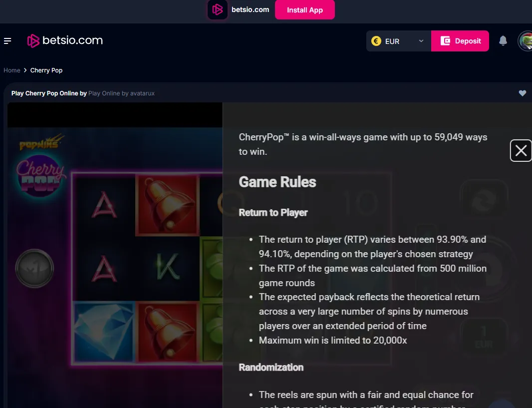The height and width of the screenshot is (408, 532).
Task: Add game to favorites with heart icon
Action: (522, 93)
